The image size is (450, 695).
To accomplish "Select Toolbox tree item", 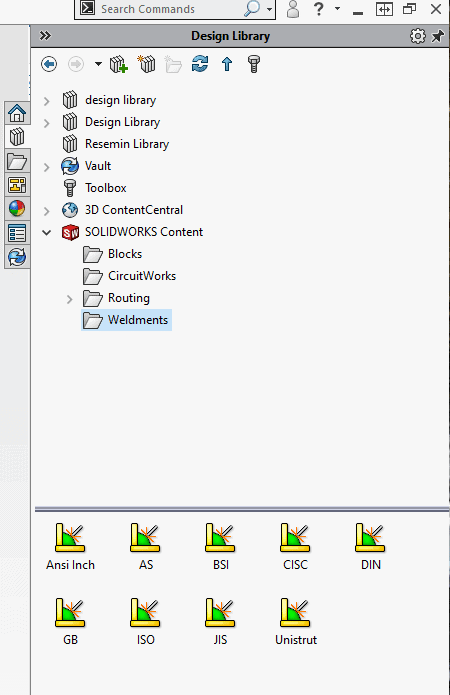I will pyautogui.click(x=106, y=188).
